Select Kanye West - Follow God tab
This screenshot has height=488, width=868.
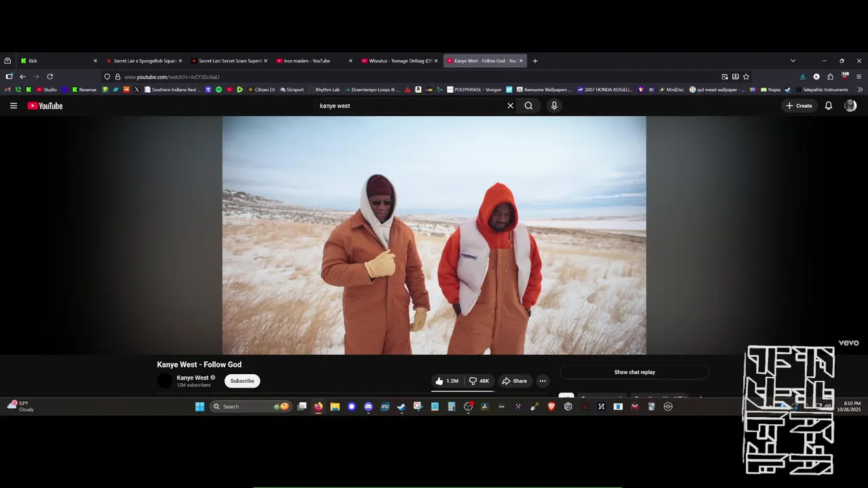pos(485,61)
